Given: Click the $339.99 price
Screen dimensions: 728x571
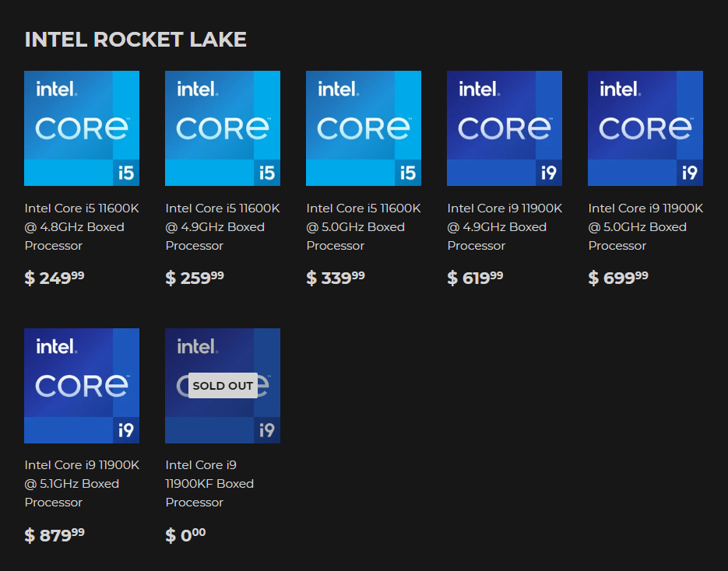Looking at the screenshot, I should click(x=336, y=278).
